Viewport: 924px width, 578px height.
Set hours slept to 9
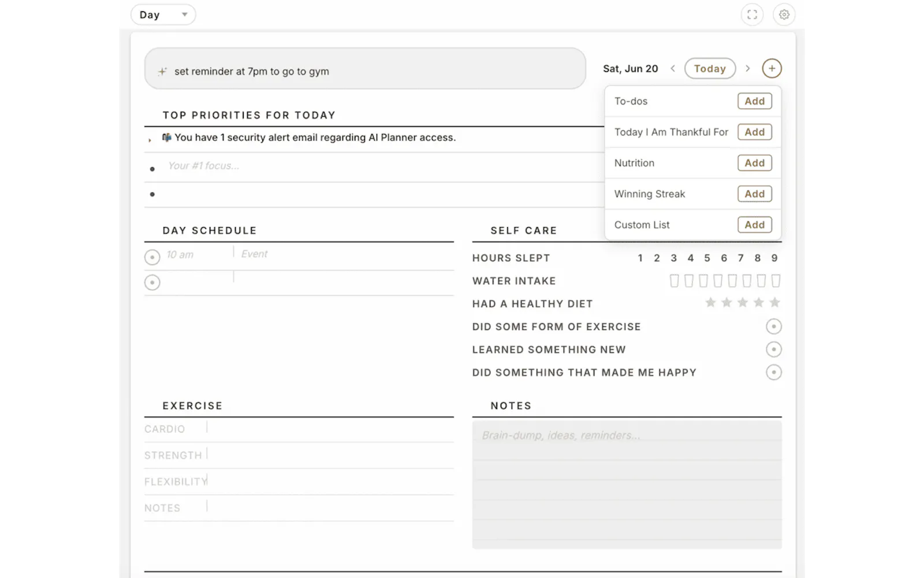coord(774,258)
